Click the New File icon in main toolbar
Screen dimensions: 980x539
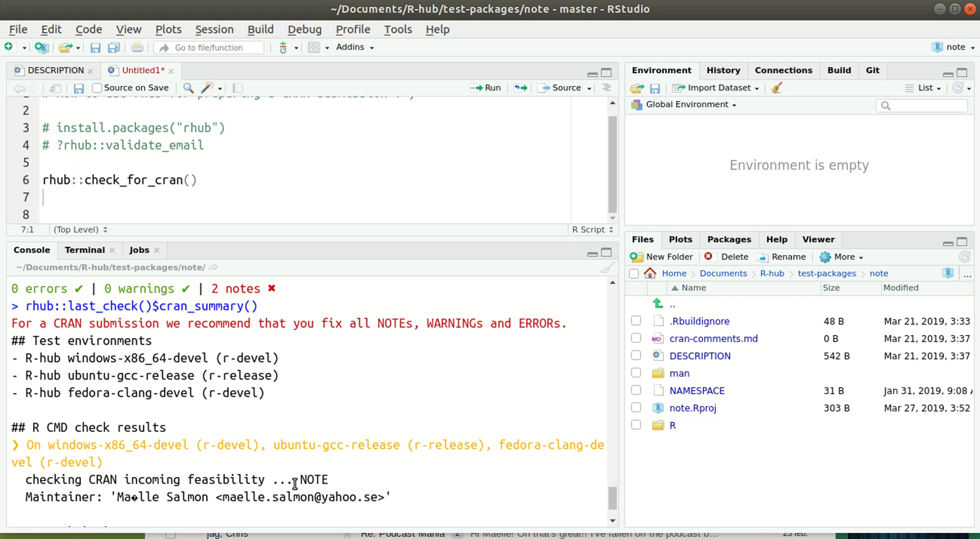9,47
